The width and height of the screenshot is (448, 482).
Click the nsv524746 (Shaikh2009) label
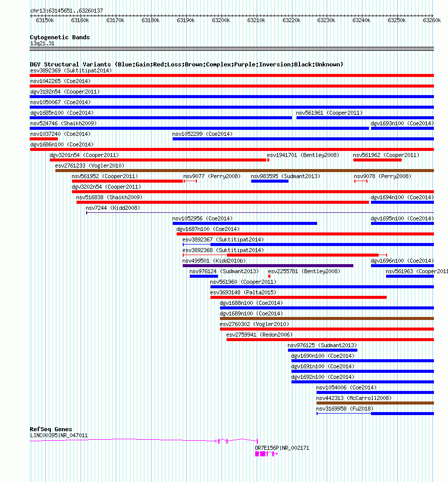(x=63, y=123)
